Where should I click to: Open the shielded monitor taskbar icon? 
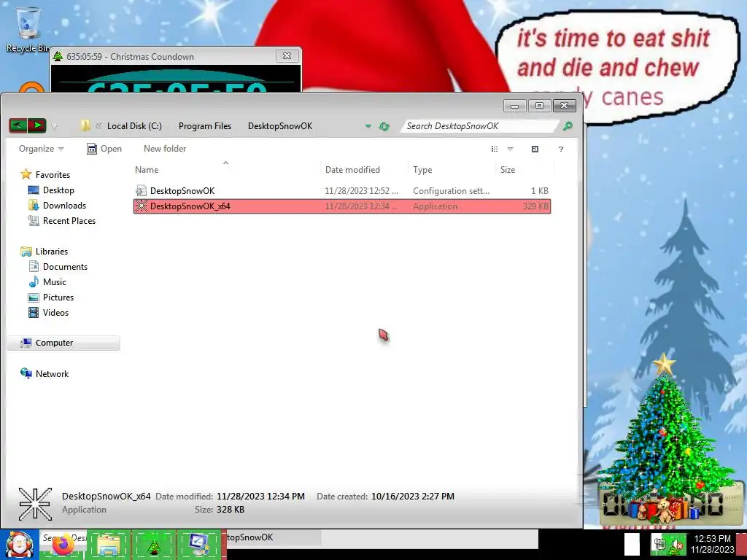pos(199,545)
